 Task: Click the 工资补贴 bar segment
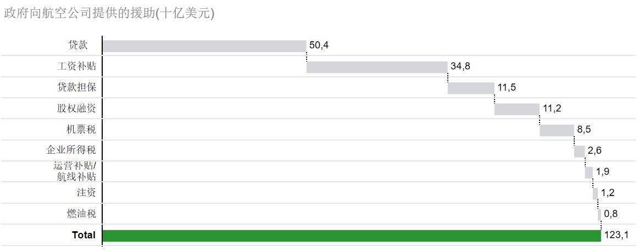[377, 67]
